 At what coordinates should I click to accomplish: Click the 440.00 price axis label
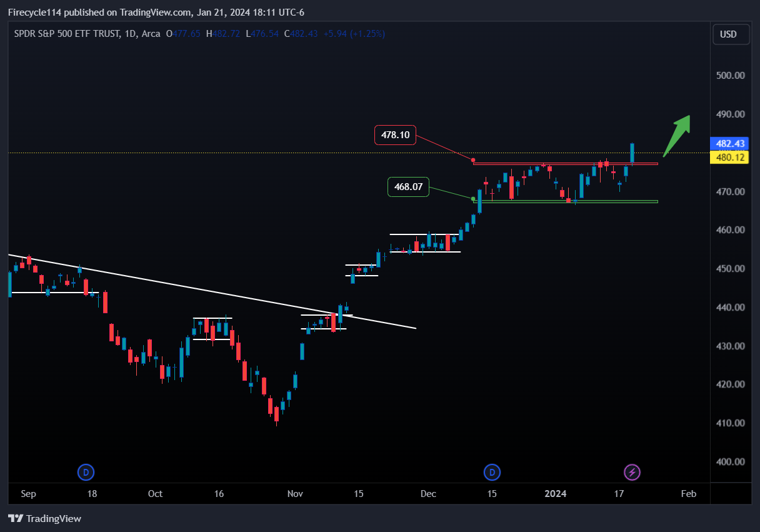tap(731, 307)
